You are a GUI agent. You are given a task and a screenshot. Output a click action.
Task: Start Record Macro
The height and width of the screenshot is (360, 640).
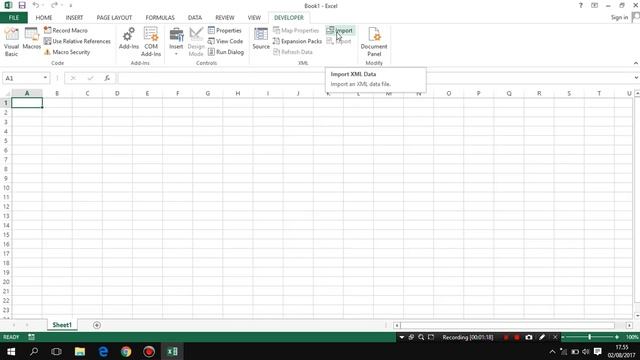[x=66, y=30]
